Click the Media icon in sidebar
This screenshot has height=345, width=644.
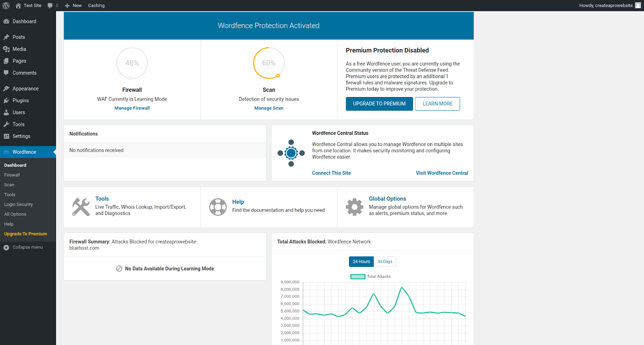[x=6, y=49]
